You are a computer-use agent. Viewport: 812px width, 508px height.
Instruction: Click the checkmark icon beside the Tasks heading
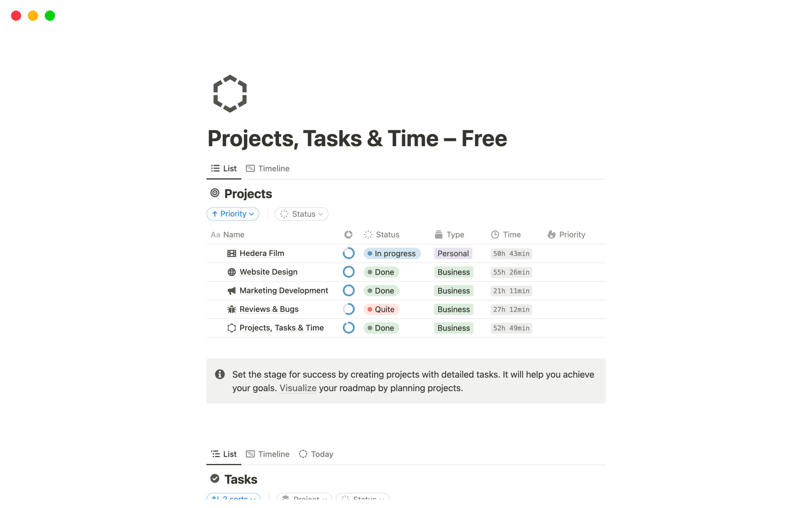point(215,478)
